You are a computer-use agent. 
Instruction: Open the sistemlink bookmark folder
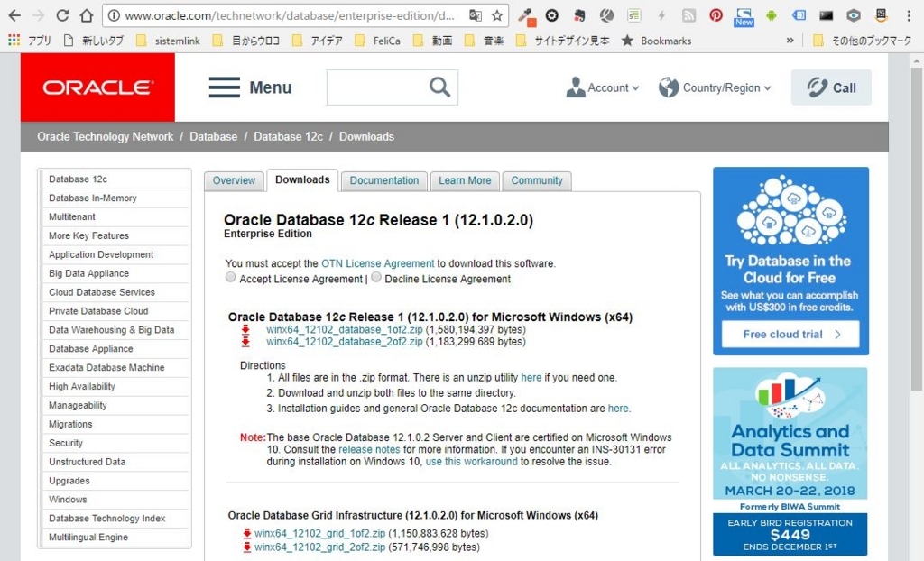[x=169, y=41]
